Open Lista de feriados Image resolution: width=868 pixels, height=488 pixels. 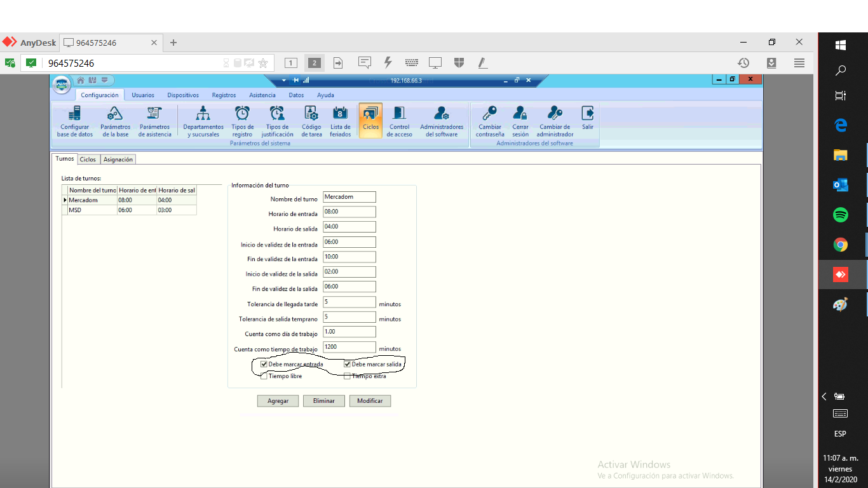pos(340,121)
